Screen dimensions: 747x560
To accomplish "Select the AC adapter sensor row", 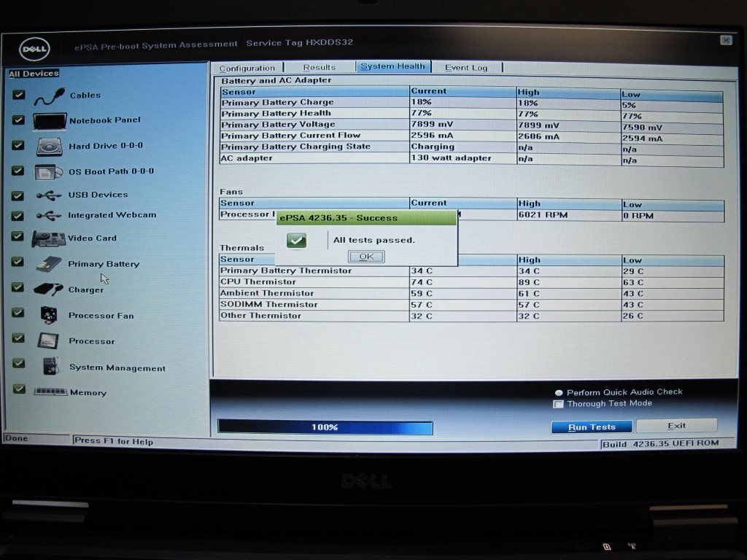I will tap(471, 158).
